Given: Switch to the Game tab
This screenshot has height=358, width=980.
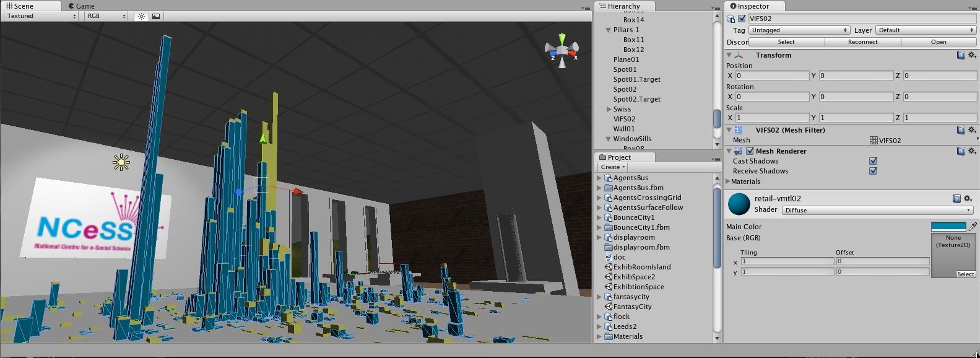Looking at the screenshot, I should [81, 6].
